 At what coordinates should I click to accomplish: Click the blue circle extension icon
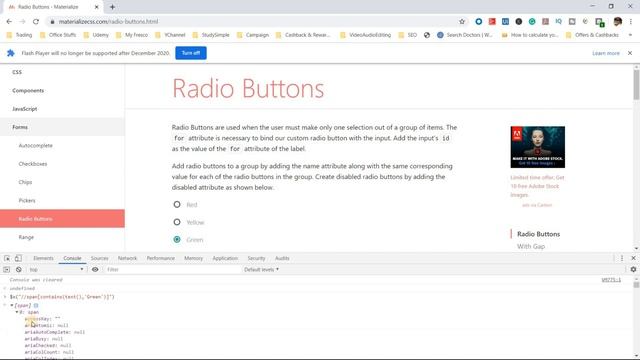[x=479, y=22]
